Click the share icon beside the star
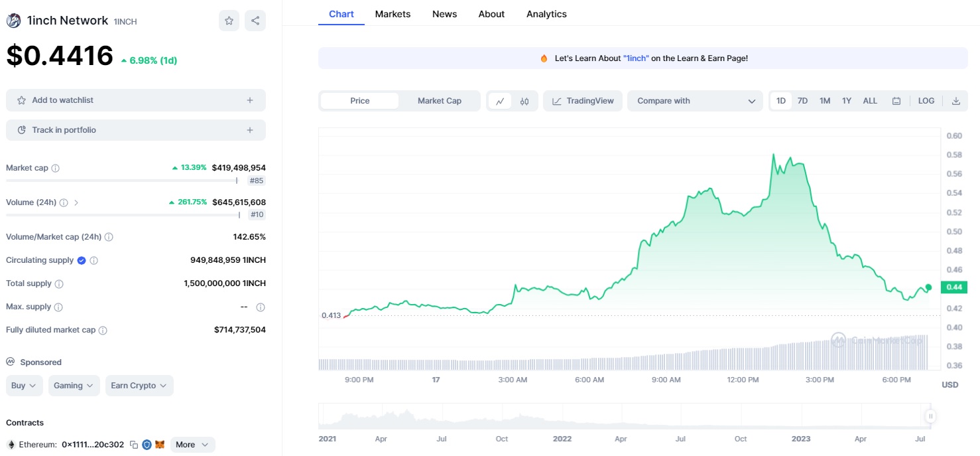The image size is (980, 456). 255,21
